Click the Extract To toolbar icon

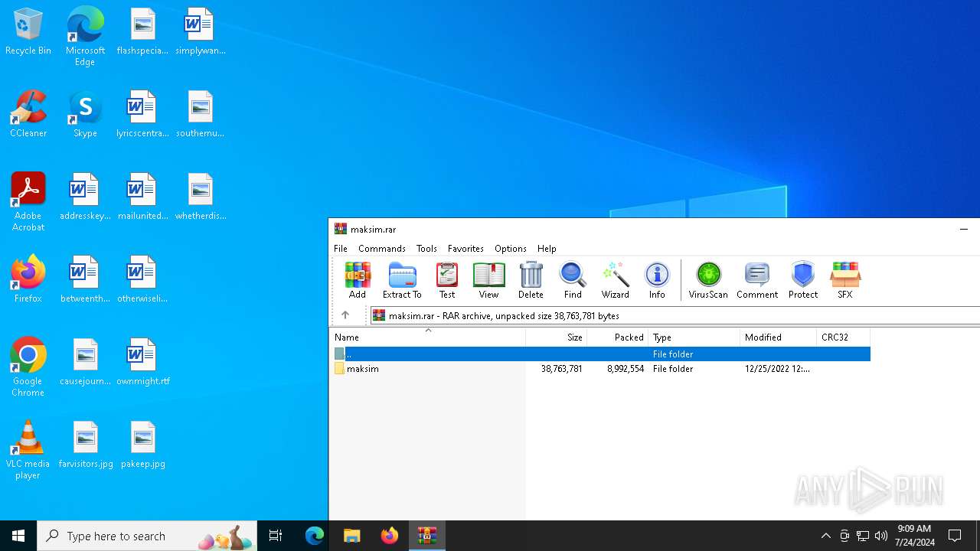402,280
